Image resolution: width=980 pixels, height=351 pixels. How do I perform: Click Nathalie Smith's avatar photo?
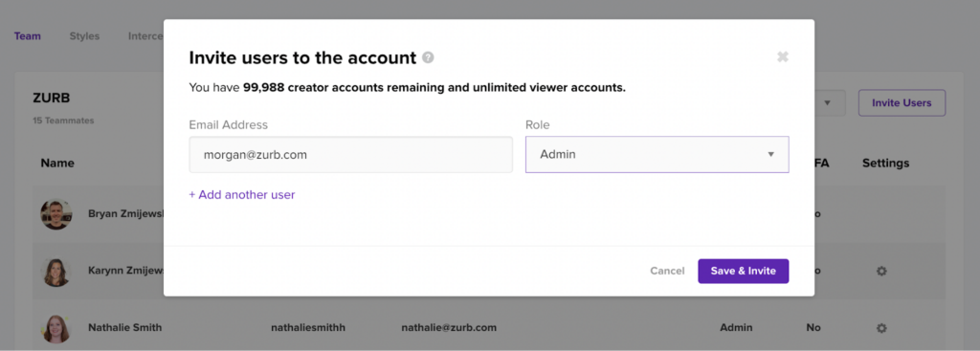(x=56, y=328)
